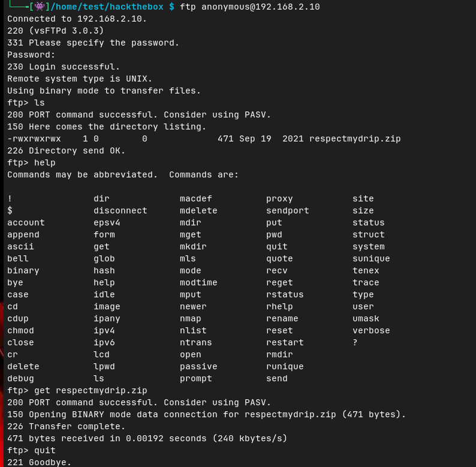Click the 'verbose' command in the help list
The height and width of the screenshot is (467, 476).
point(371,330)
